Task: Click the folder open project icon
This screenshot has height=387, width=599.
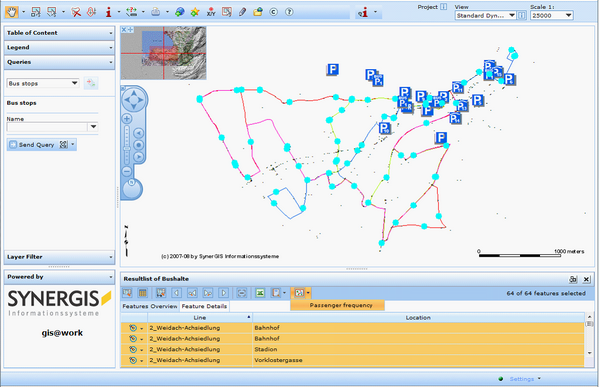Action: point(258,12)
